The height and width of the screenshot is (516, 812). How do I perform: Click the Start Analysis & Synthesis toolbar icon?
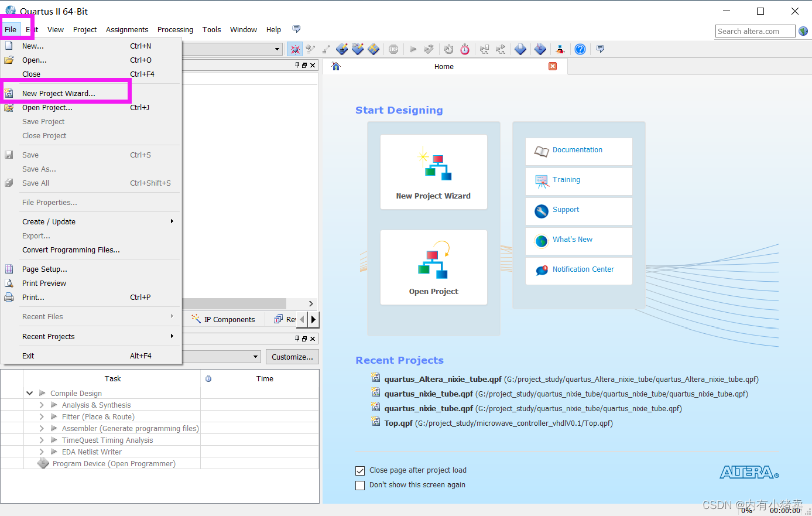(x=429, y=49)
